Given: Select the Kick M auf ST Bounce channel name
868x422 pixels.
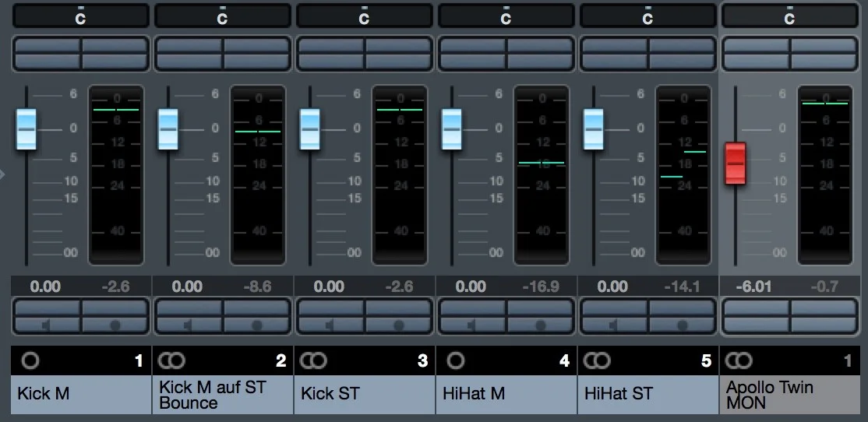Looking at the screenshot, I should click(223, 394).
